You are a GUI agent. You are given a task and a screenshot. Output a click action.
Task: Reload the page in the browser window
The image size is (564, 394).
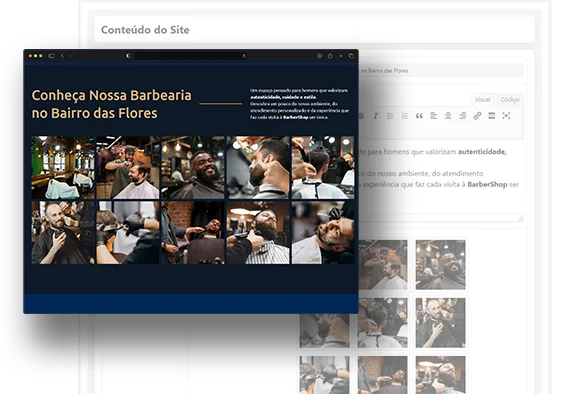[x=244, y=56]
